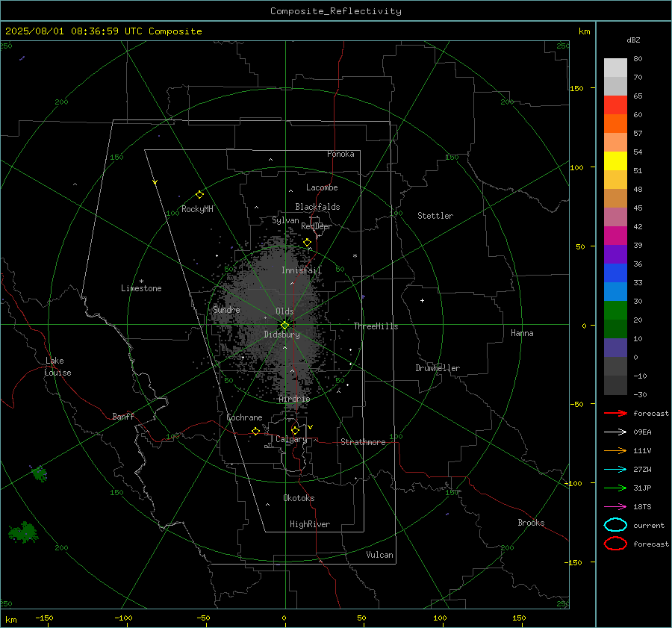Click the green 31JP arrow icon

(x=615, y=488)
